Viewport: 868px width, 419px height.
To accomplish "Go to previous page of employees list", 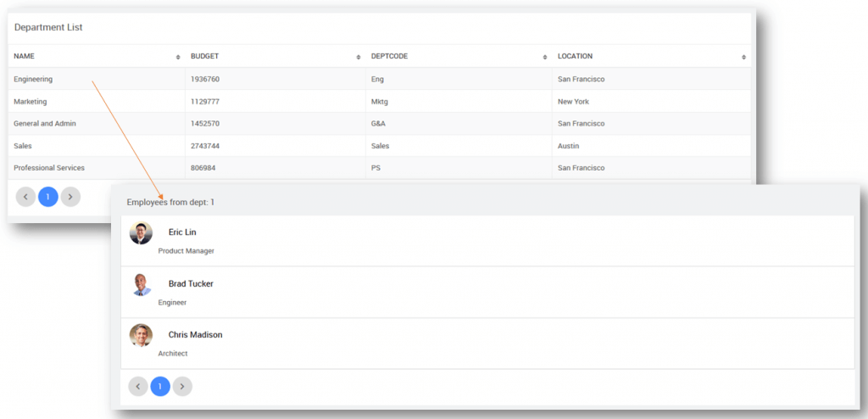I will pyautogui.click(x=138, y=387).
